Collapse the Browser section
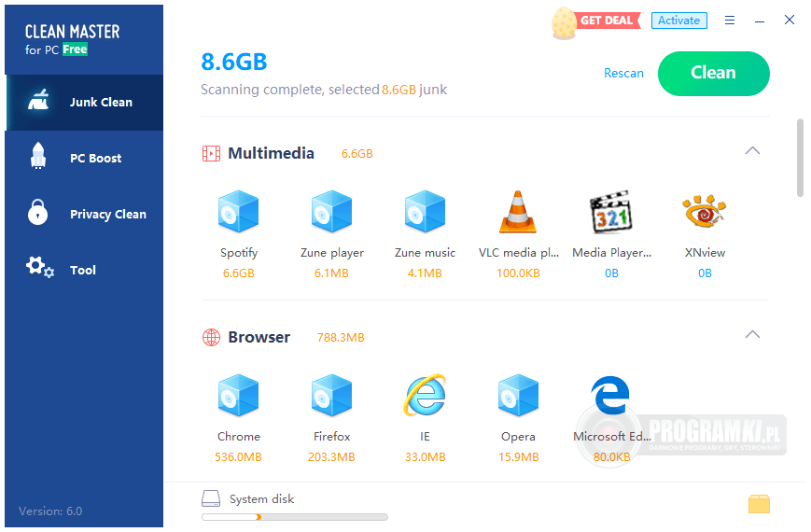811x532 pixels. click(752, 334)
